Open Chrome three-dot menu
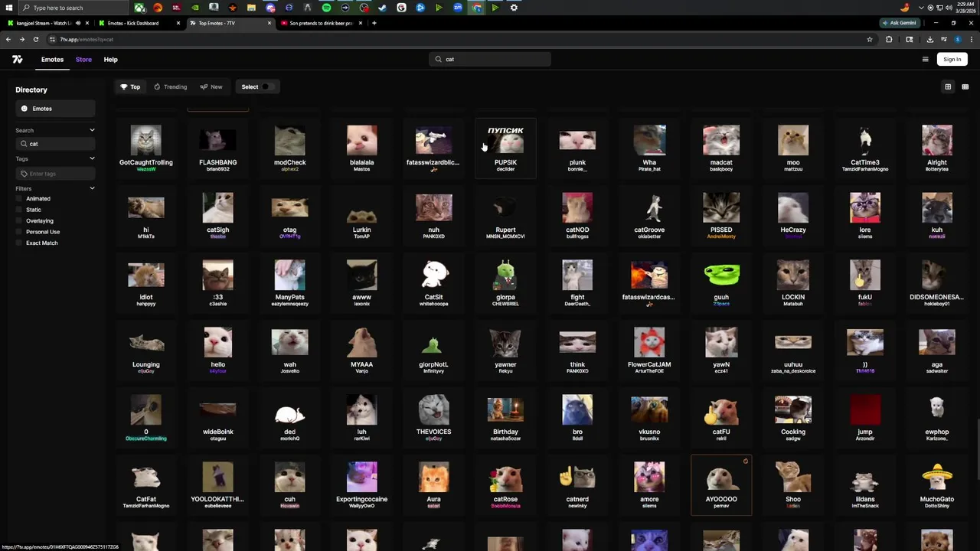Viewport: 980px width, 551px height. click(x=971, y=39)
